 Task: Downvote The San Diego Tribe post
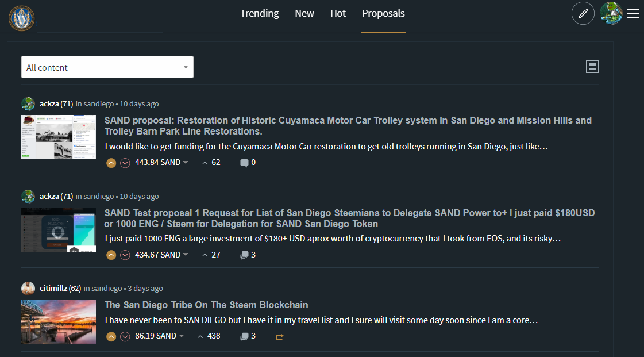pyautogui.click(x=125, y=336)
